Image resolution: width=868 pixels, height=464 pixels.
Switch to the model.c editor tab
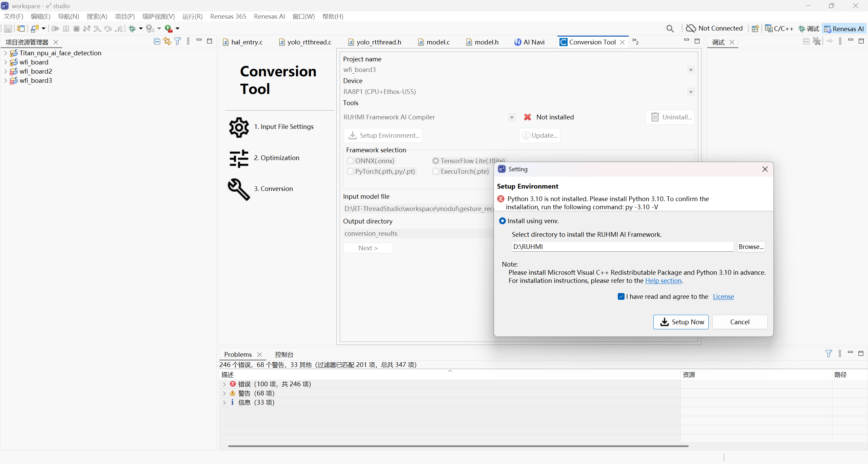pyautogui.click(x=434, y=42)
